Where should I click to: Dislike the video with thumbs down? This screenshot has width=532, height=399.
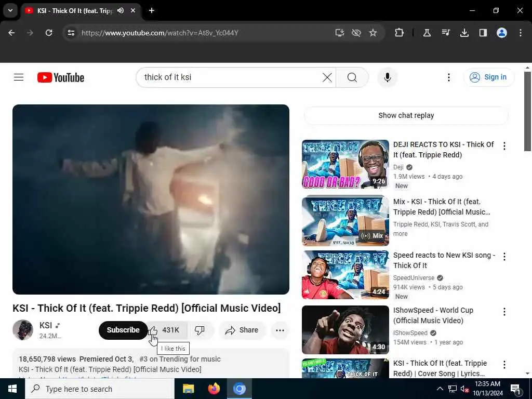point(199,330)
